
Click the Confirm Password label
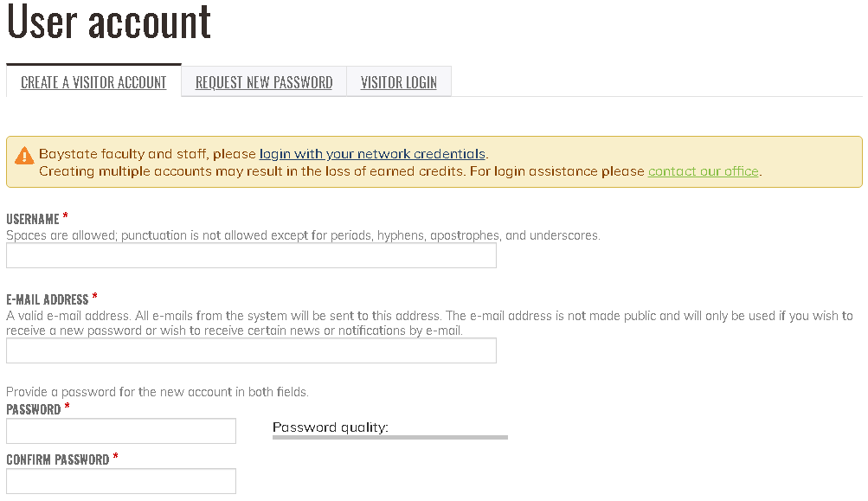click(58, 459)
